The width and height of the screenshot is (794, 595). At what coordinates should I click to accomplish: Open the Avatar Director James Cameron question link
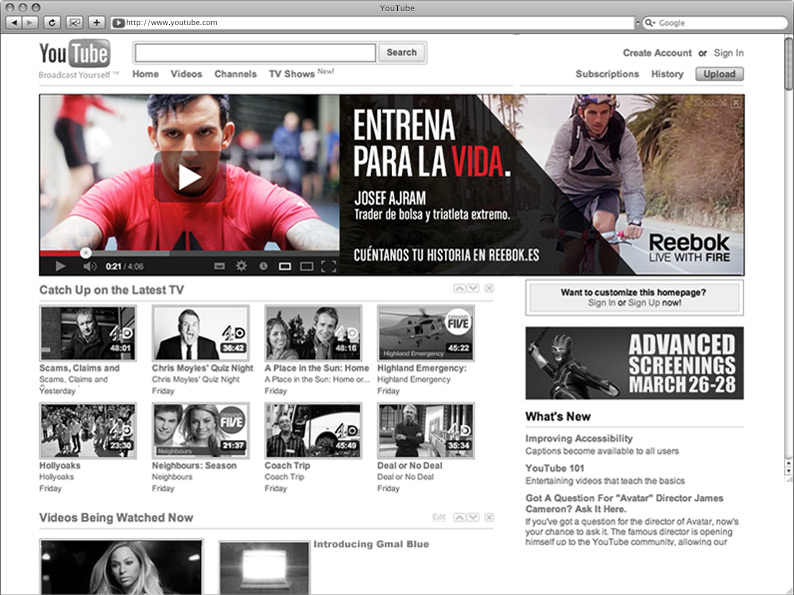click(x=624, y=503)
